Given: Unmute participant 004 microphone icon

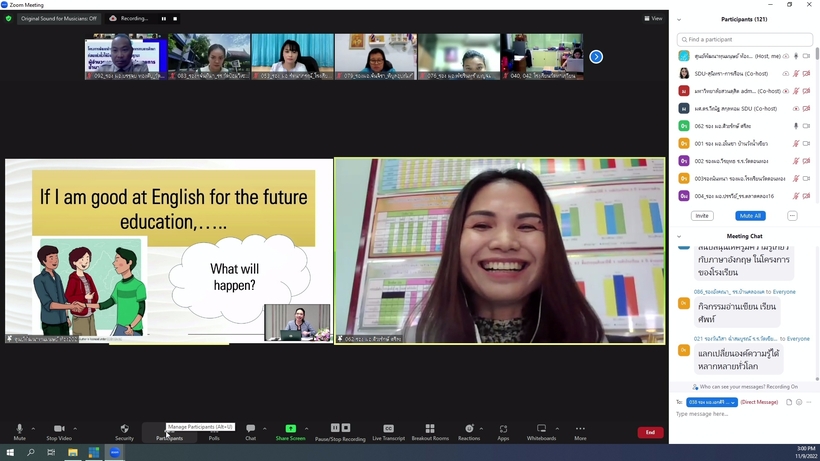Looking at the screenshot, I should tap(796, 196).
